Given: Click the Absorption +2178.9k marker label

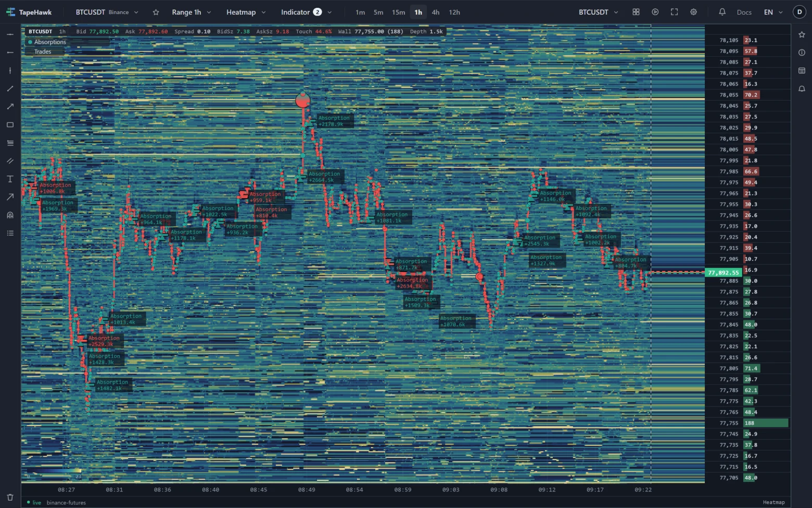Looking at the screenshot, I should (334, 121).
